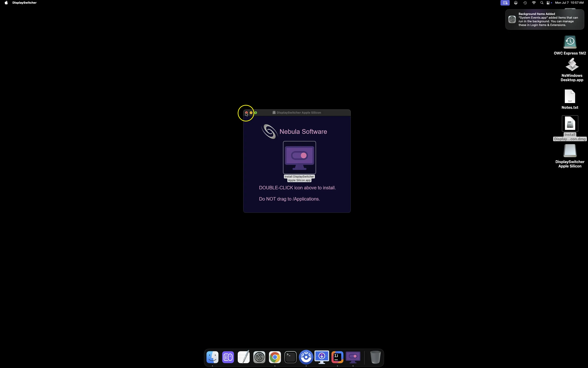Viewport: 588px width, 368px height.
Task: Open the Apple menu
Action: [x=6, y=3]
